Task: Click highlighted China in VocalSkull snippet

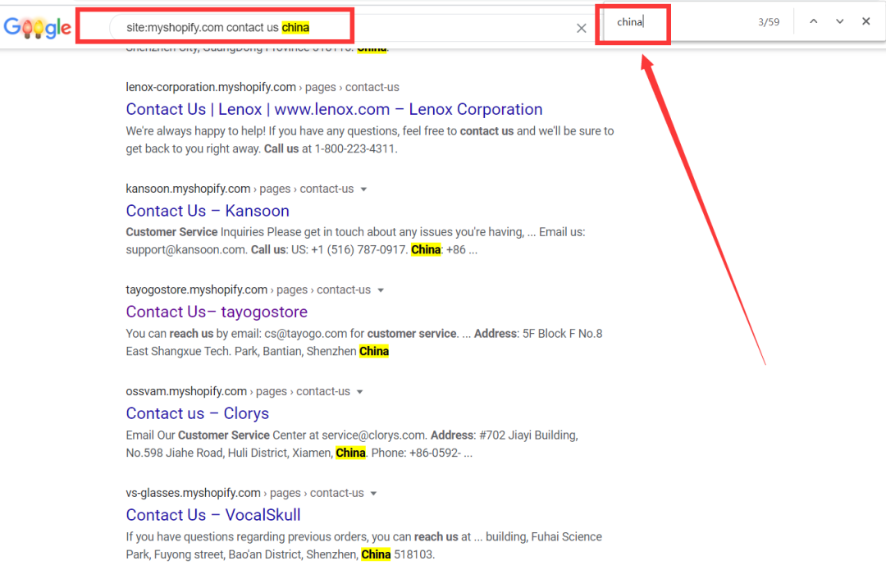Action: pyautogui.click(x=376, y=554)
